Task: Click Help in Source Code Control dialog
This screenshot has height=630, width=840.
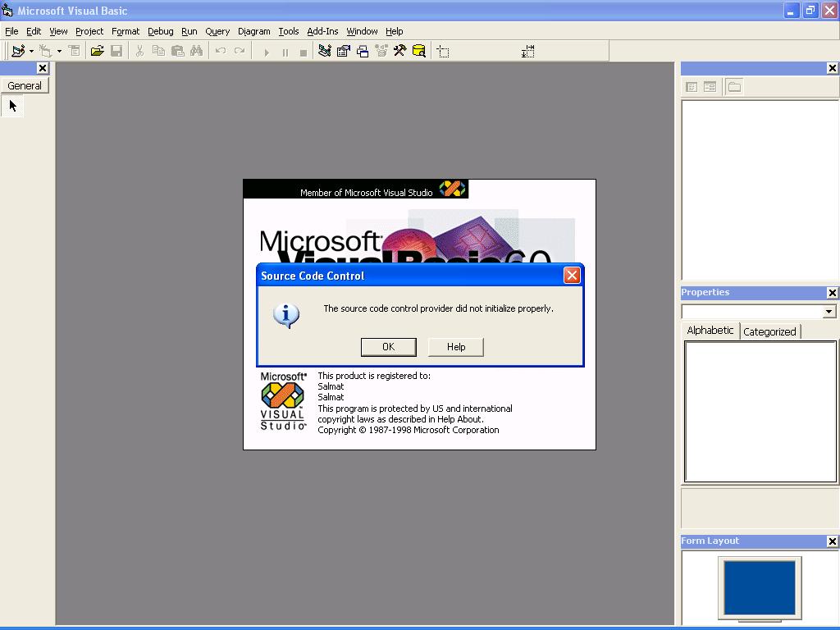Action: 456,347
